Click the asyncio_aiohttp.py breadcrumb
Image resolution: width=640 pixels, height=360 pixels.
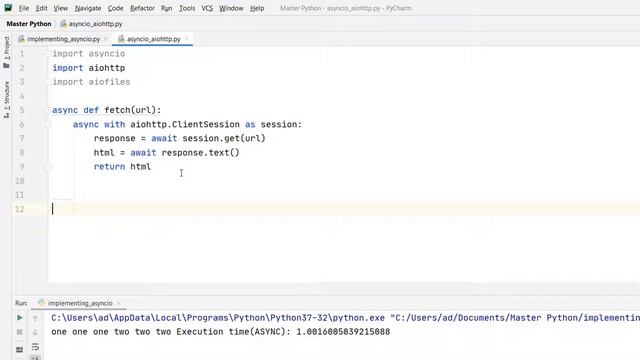tap(91, 24)
